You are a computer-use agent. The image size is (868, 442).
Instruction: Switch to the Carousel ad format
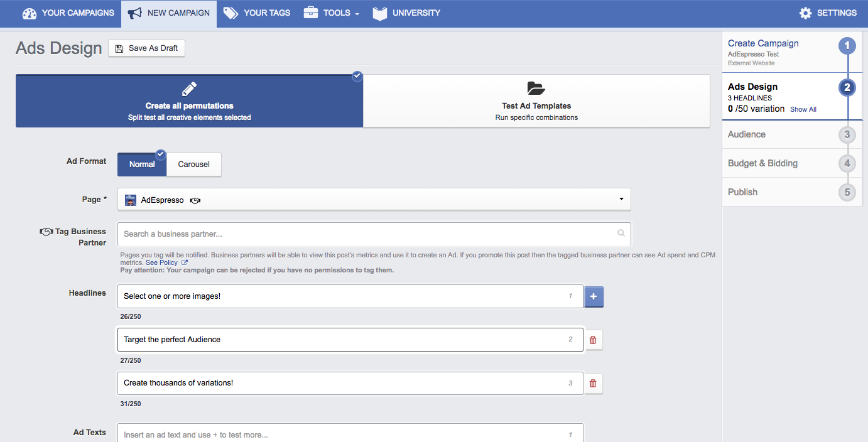coord(193,164)
